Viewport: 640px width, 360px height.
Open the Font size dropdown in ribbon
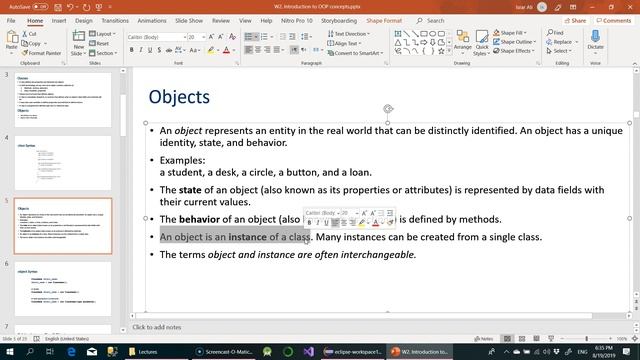pos(203,37)
